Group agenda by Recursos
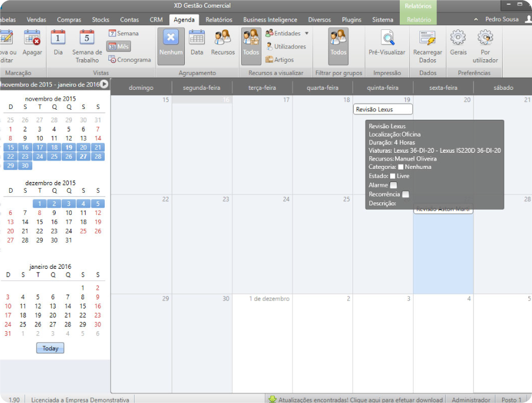This screenshot has height=403, width=532. (223, 43)
